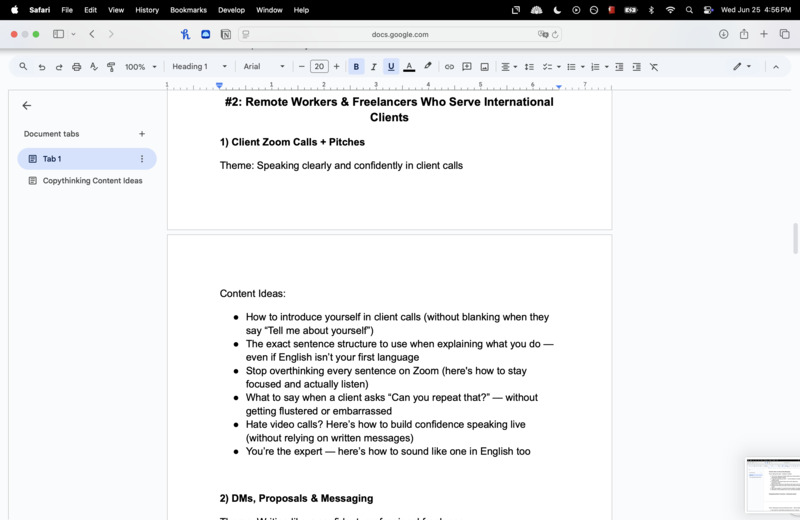Click the screenshot preview thumbnail

tap(772, 485)
